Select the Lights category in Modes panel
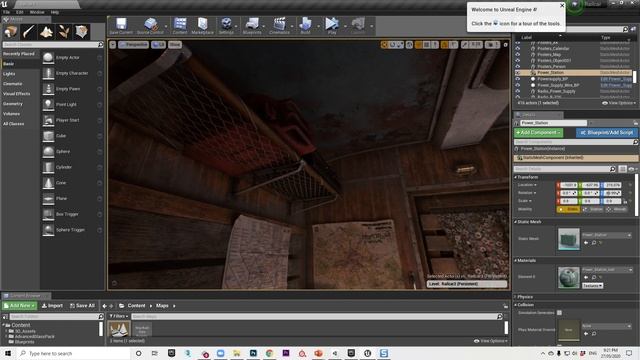 (x=9, y=74)
